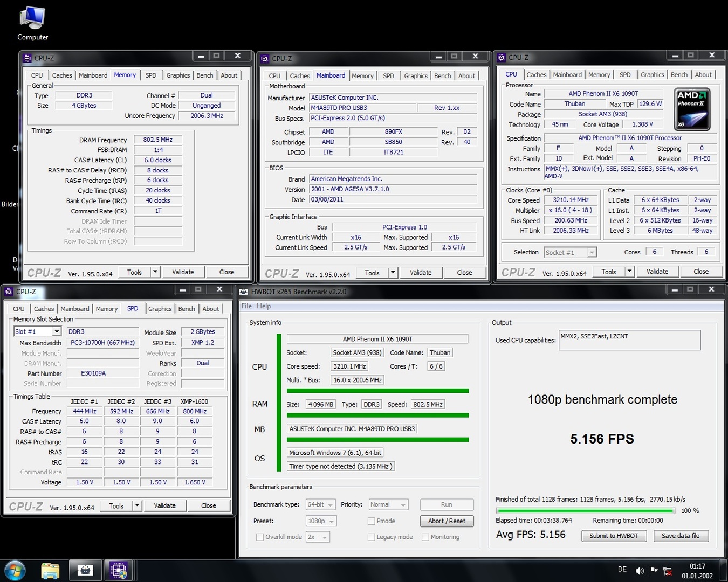This screenshot has width=728, height=582.
Task: Expand Tools arrow in Mainboard window
Action: point(393,273)
